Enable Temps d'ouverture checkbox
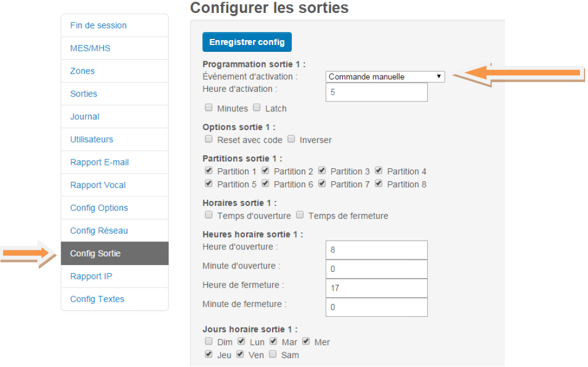The height and width of the screenshot is (367, 588). (209, 215)
